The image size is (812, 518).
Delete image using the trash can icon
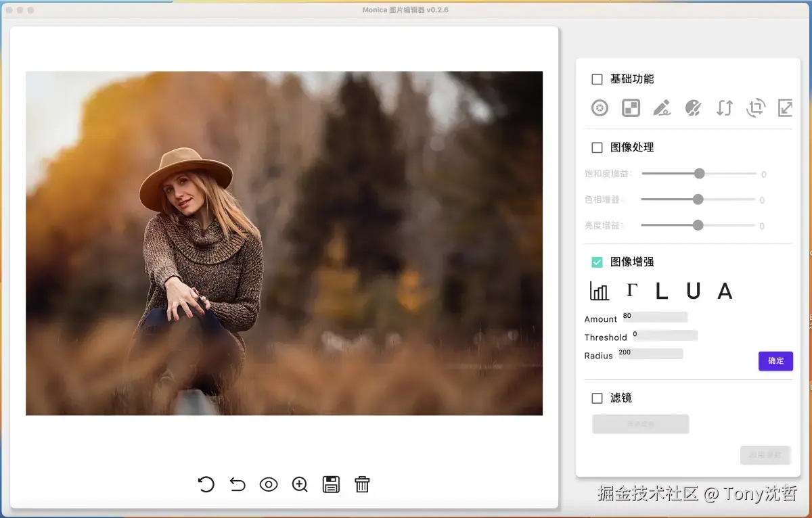[362, 484]
